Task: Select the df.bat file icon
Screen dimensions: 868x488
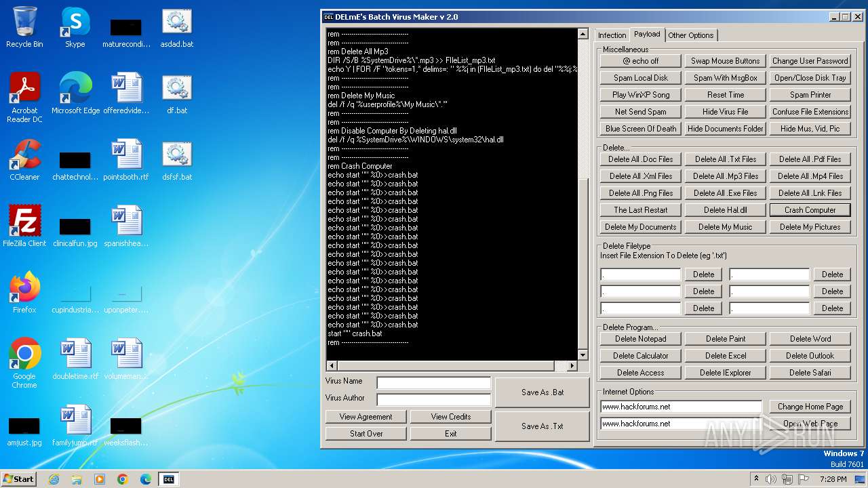Action: click(x=176, y=94)
